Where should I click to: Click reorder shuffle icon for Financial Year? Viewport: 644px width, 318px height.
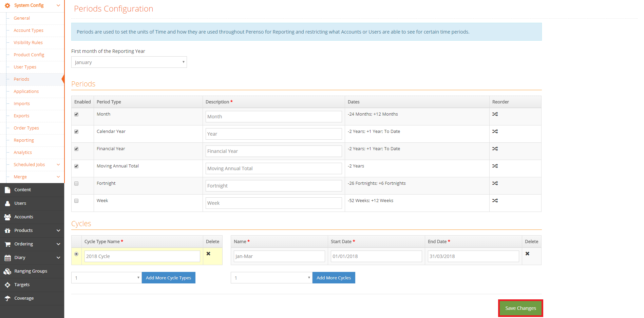point(495,149)
